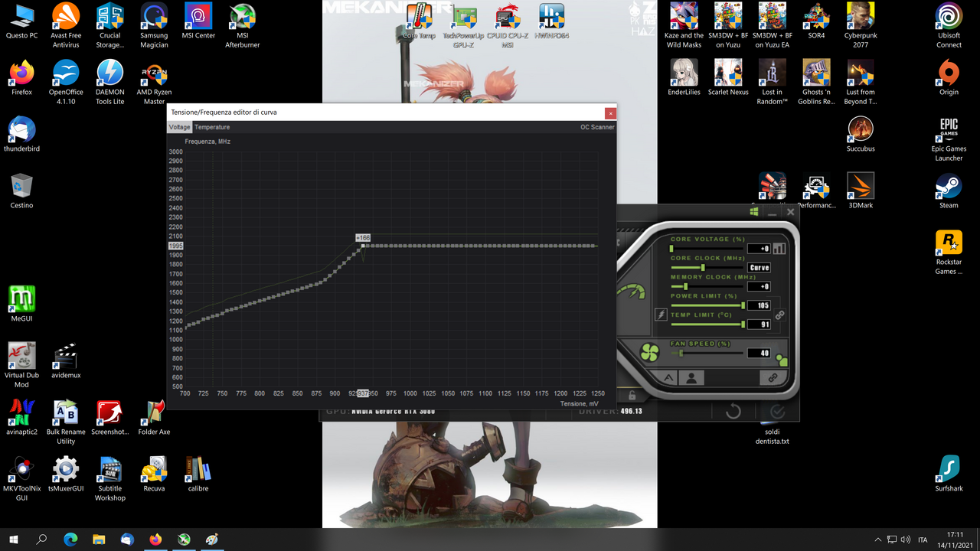Click the OC Scanner button in curve editor
Screen dimensions: 980x551
pyautogui.click(x=597, y=127)
